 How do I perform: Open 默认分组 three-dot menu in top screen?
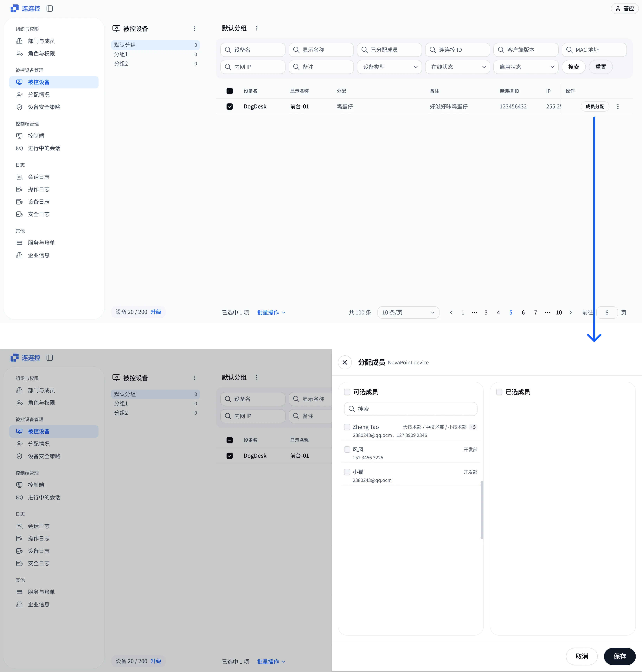257,28
